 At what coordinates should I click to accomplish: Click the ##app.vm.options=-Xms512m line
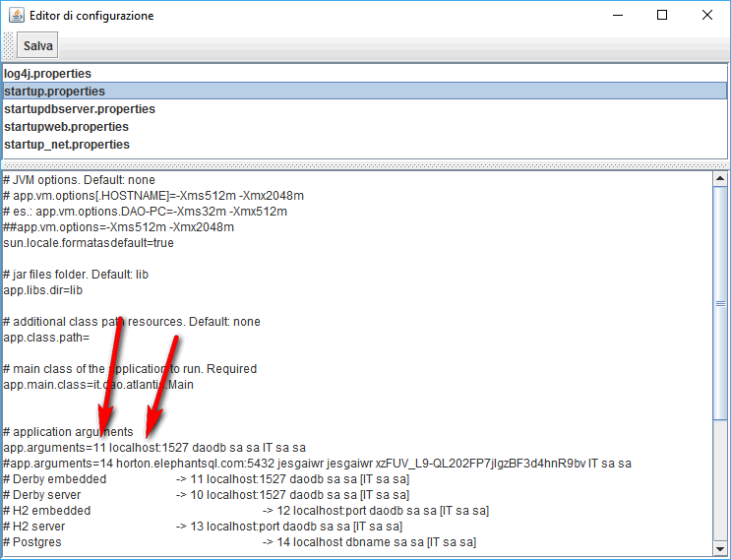118,227
